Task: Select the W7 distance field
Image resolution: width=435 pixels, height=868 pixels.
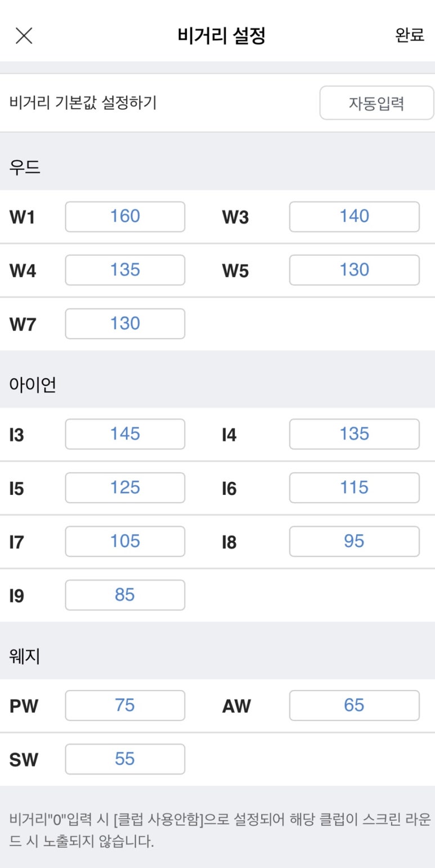Action: 125,324
